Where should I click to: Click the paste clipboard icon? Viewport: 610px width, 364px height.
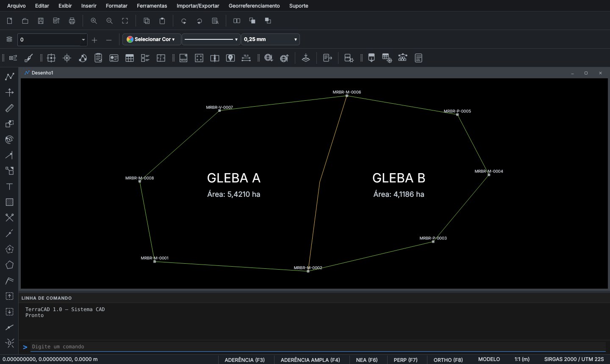[162, 21]
